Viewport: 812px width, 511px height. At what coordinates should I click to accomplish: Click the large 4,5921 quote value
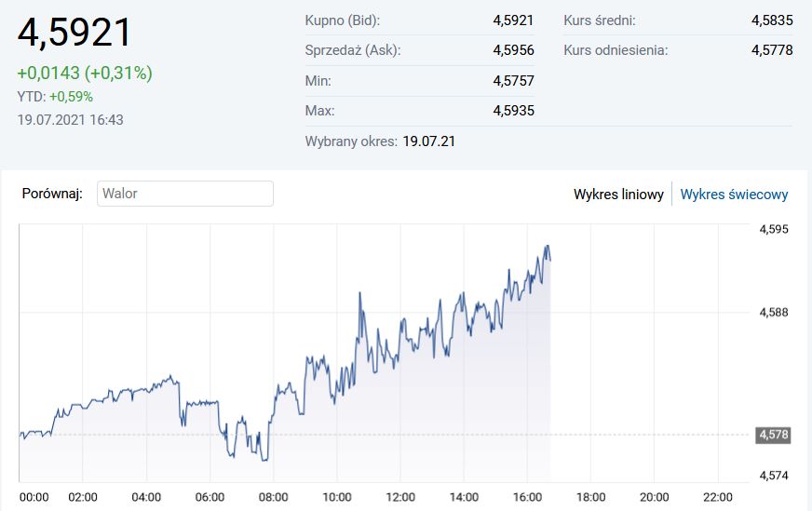point(75,33)
